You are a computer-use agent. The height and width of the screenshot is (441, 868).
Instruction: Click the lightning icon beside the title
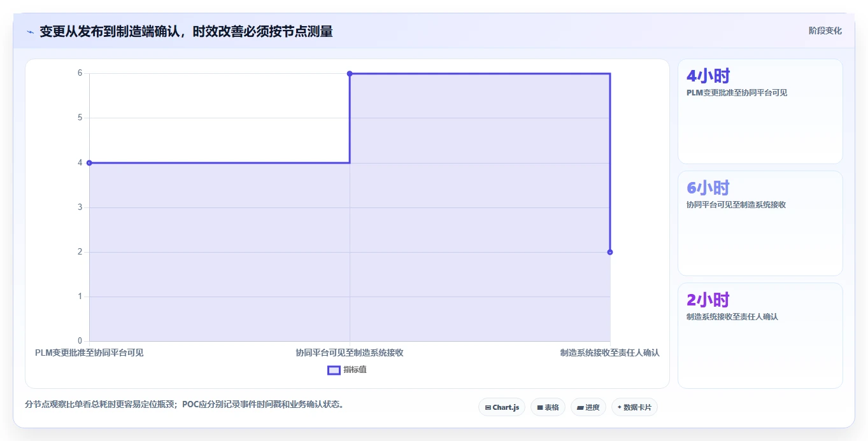[30, 32]
